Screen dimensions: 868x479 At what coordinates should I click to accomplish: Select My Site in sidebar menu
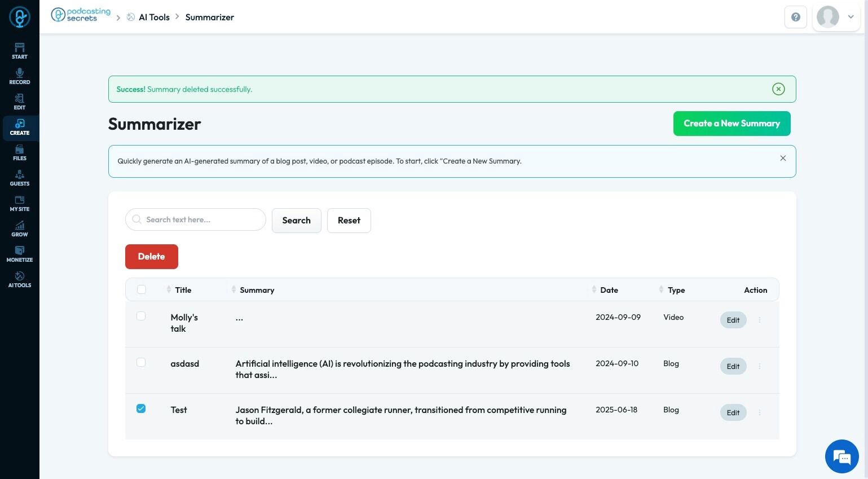20,203
